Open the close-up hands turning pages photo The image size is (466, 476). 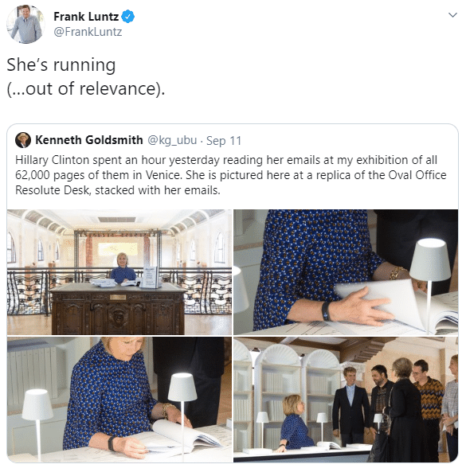346,272
